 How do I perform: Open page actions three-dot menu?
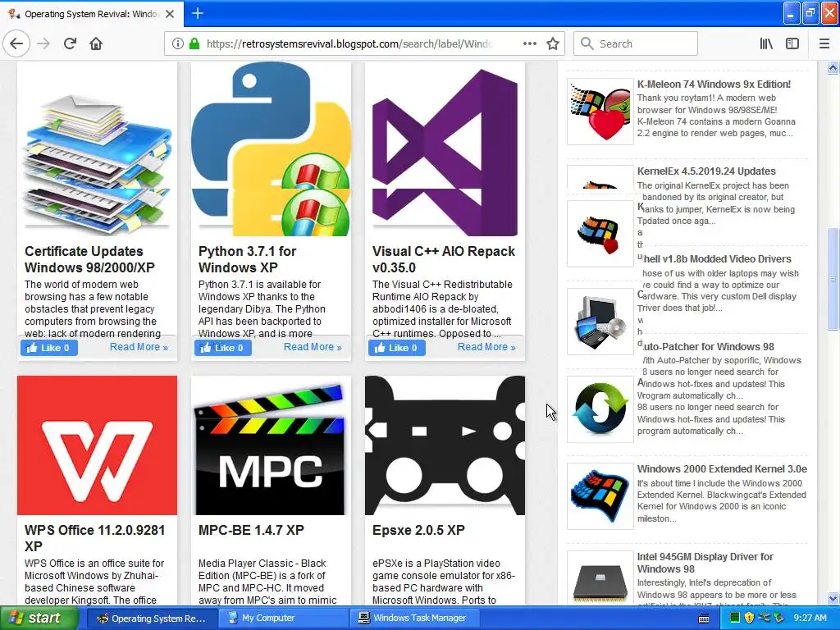click(529, 43)
